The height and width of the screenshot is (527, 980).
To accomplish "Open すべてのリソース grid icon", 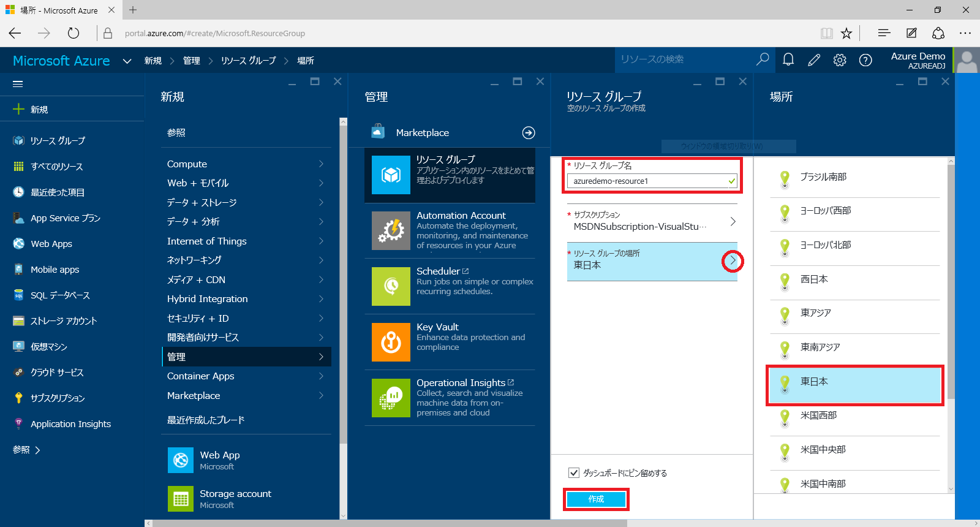I will [x=19, y=167].
